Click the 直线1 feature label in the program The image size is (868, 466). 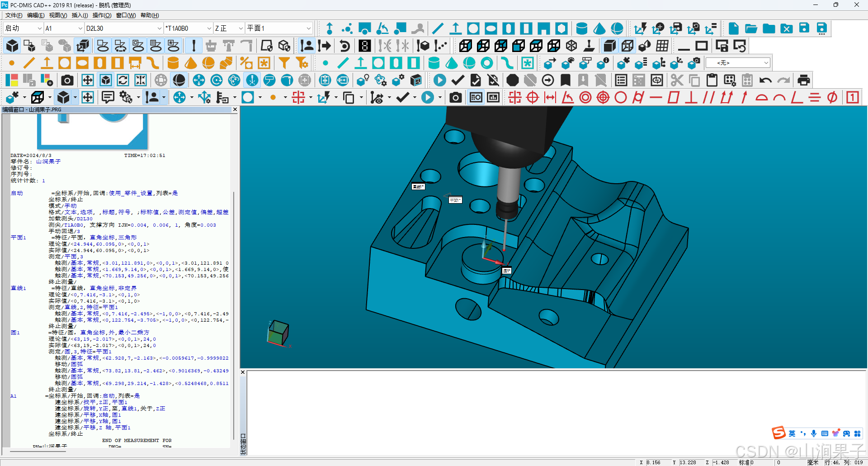[19, 288]
